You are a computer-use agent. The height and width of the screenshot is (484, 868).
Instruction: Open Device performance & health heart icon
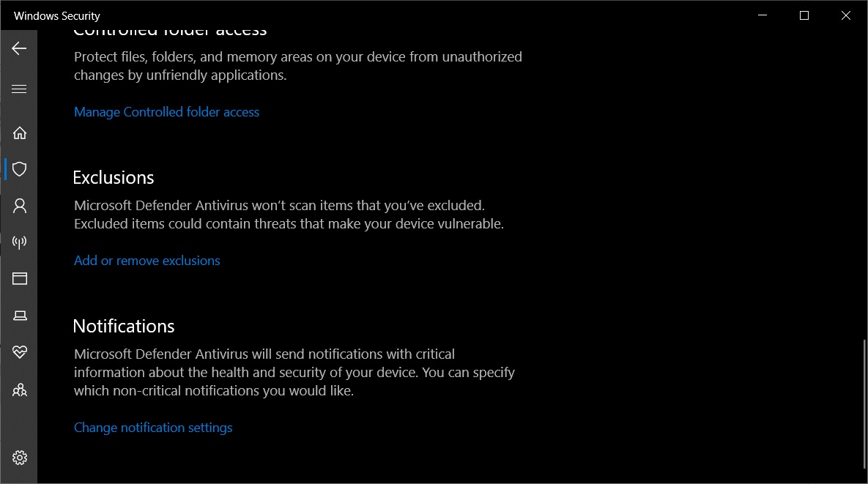pyautogui.click(x=19, y=351)
